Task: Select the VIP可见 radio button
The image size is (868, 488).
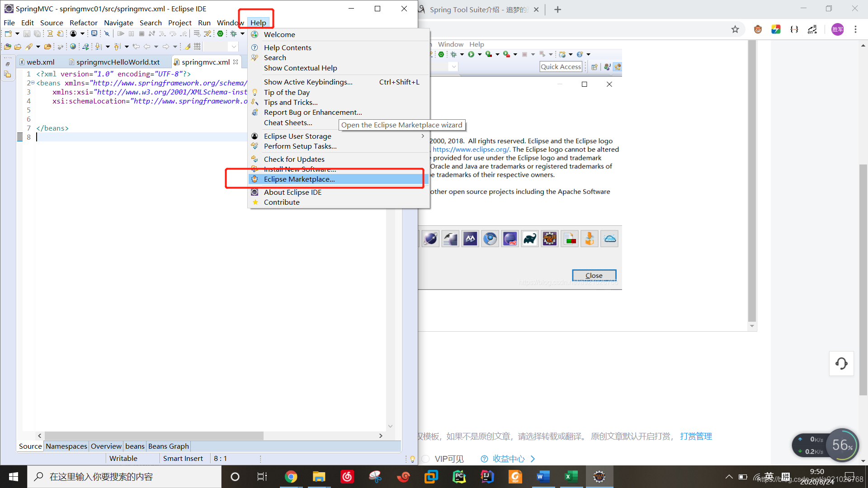Action: pos(425,459)
